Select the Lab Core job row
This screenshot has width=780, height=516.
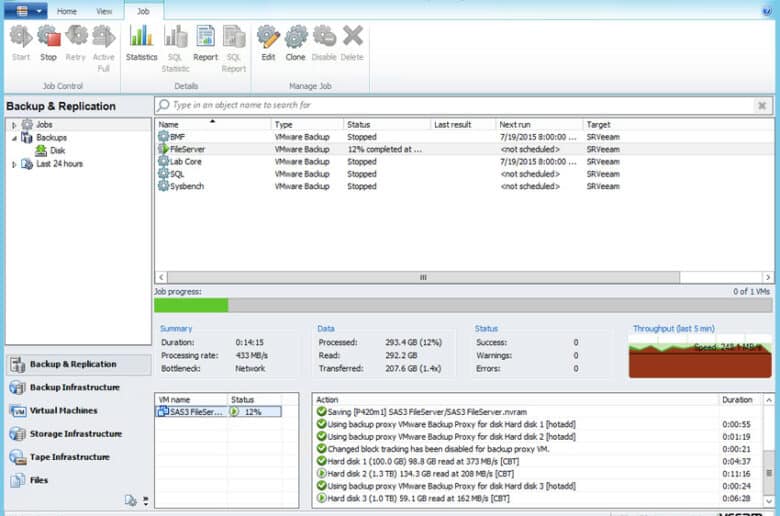[x=464, y=162]
